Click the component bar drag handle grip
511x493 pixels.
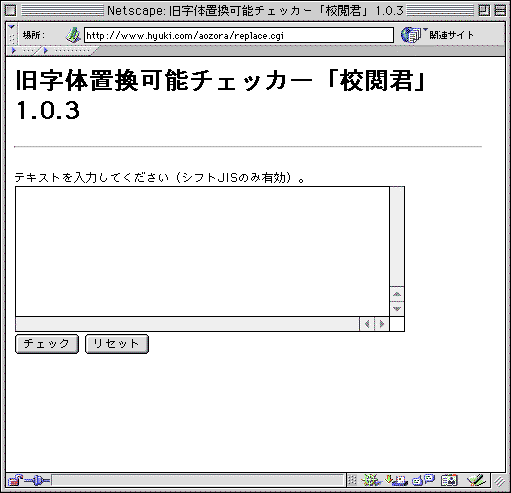(352, 480)
